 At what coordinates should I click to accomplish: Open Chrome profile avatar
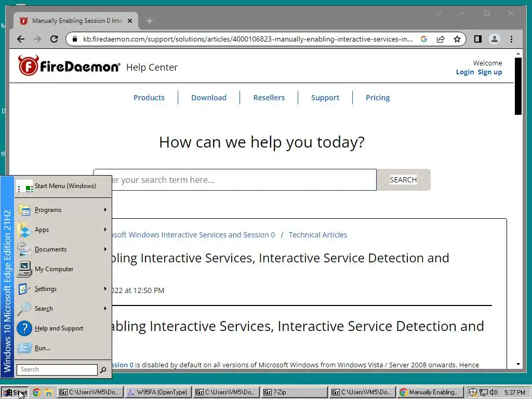495,39
